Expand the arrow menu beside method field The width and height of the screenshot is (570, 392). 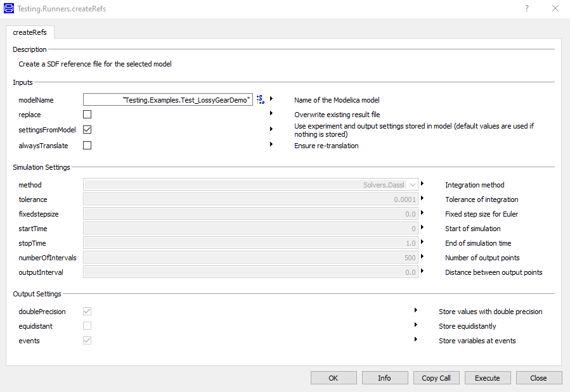tap(422, 184)
